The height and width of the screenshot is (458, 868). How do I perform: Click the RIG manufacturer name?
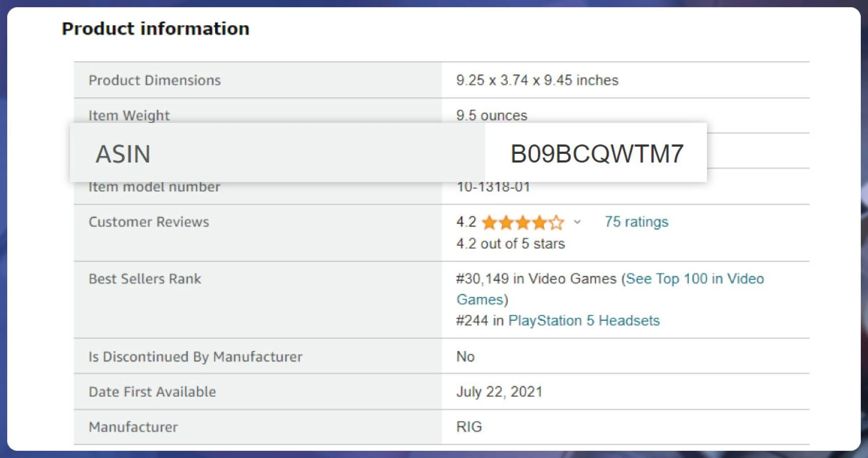[x=468, y=426]
